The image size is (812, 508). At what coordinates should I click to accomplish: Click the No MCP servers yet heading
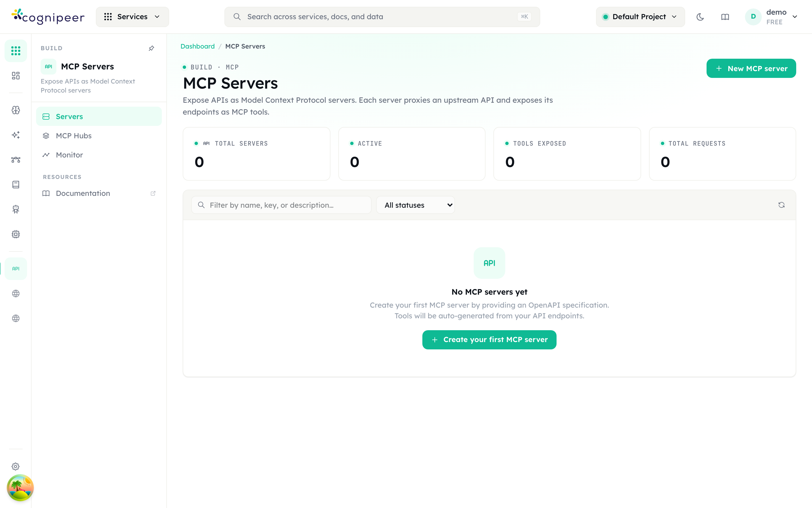click(x=489, y=292)
